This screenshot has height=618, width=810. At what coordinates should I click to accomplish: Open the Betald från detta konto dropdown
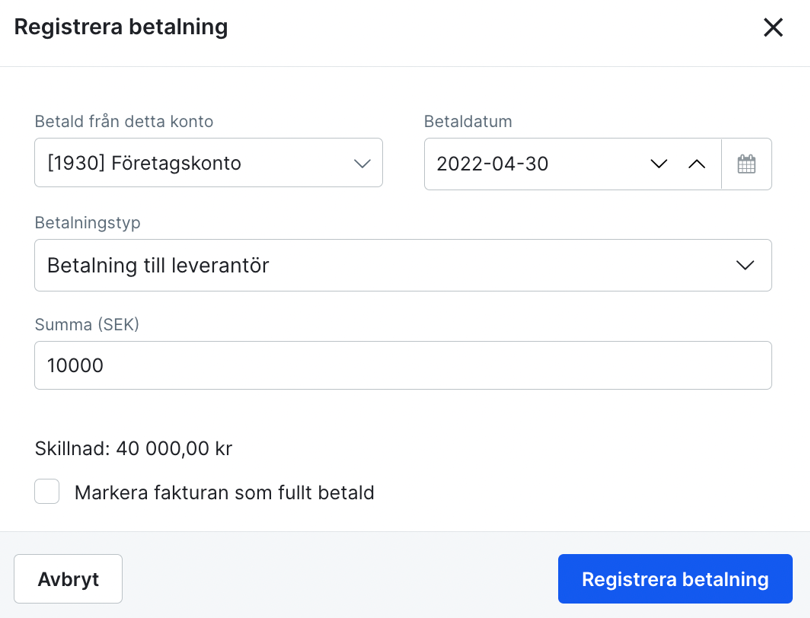pos(208,163)
